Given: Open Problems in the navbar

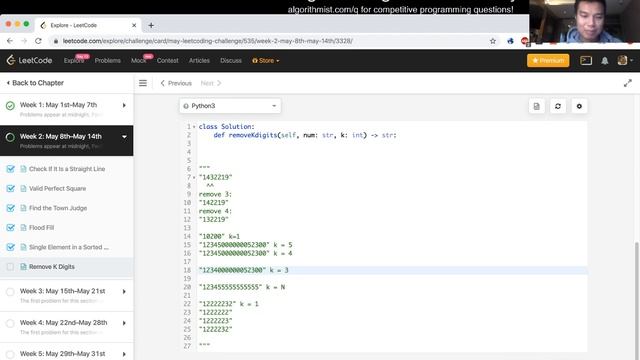Looking at the screenshot, I should tap(108, 60).
